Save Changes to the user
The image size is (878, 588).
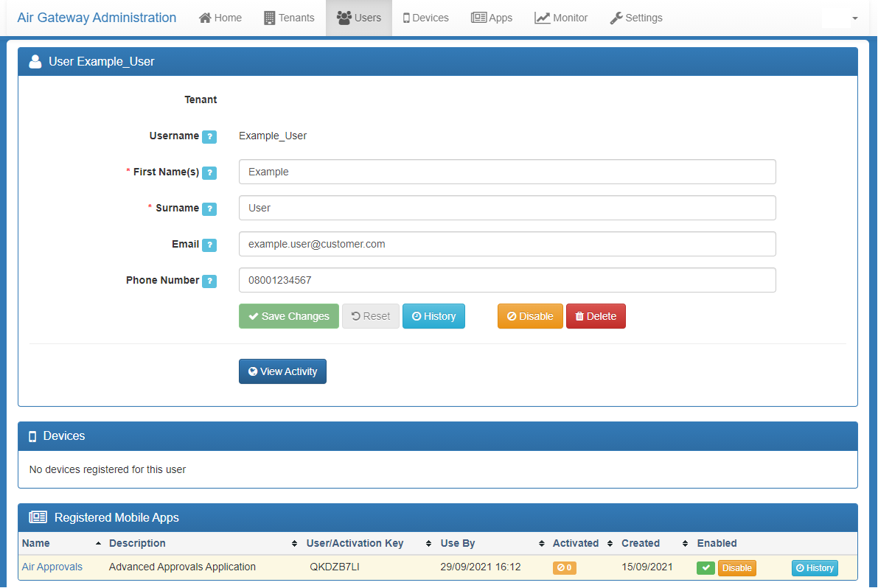[x=289, y=316]
